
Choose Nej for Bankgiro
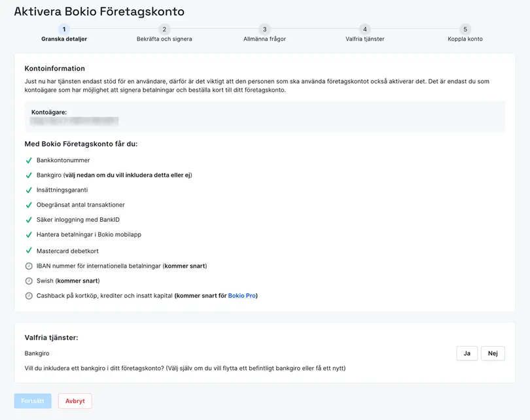point(493,353)
